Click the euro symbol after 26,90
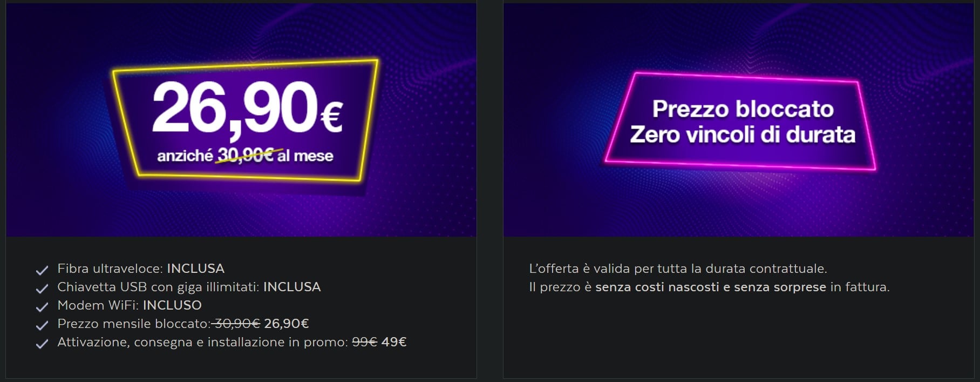Screen dimensions: 980x382 click(x=331, y=118)
